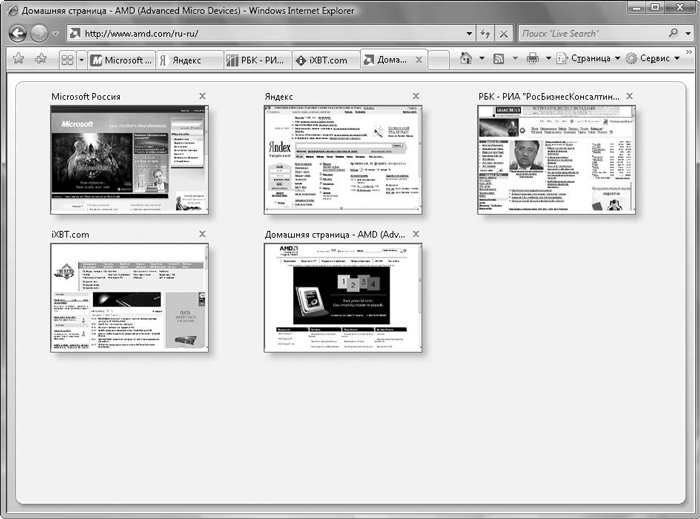Click the Home page icon

click(x=466, y=59)
